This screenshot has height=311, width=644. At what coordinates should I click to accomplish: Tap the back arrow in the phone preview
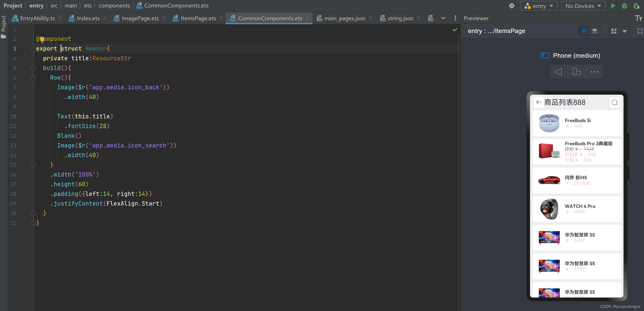click(x=539, y=102)
